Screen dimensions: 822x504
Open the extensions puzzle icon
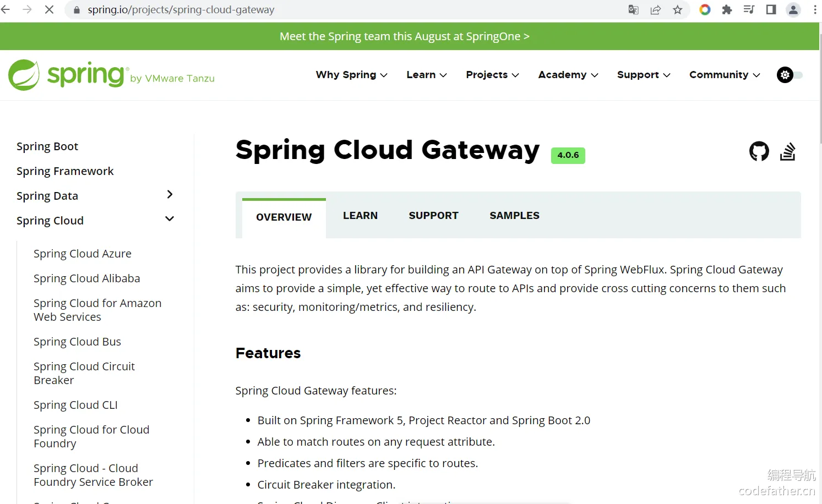point(727,9)
